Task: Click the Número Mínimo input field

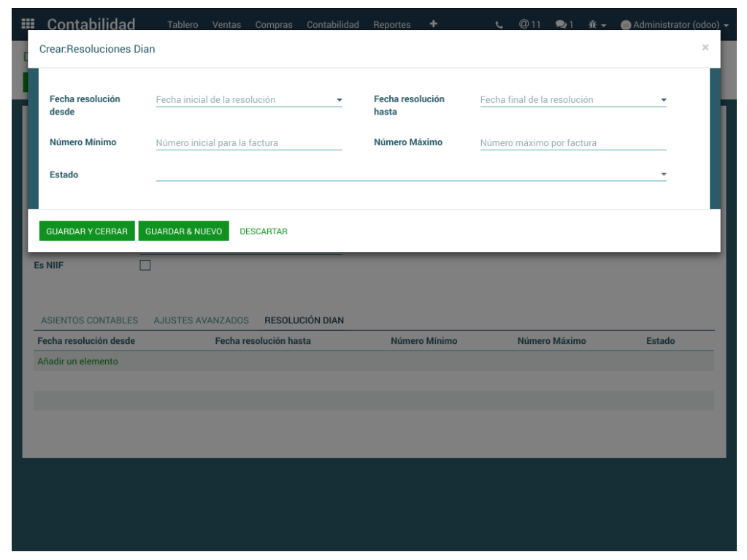Action: [x=248, y=143]
